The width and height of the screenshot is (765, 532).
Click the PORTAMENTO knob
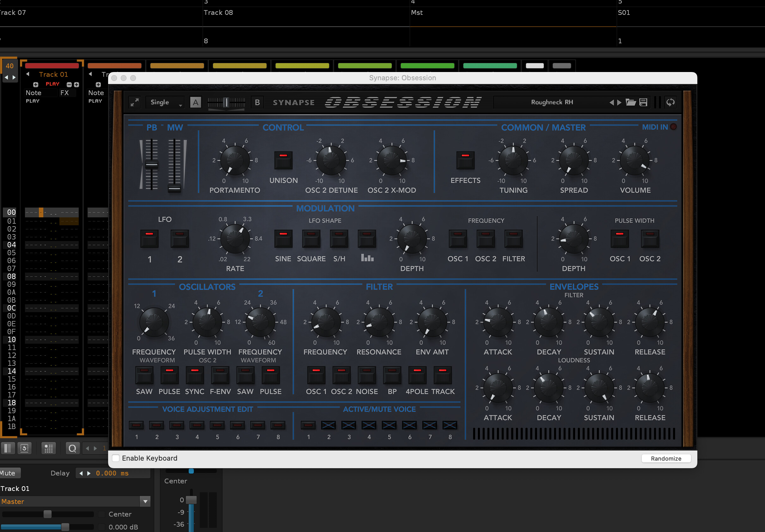pyautogui.click(x=235, y=160)
